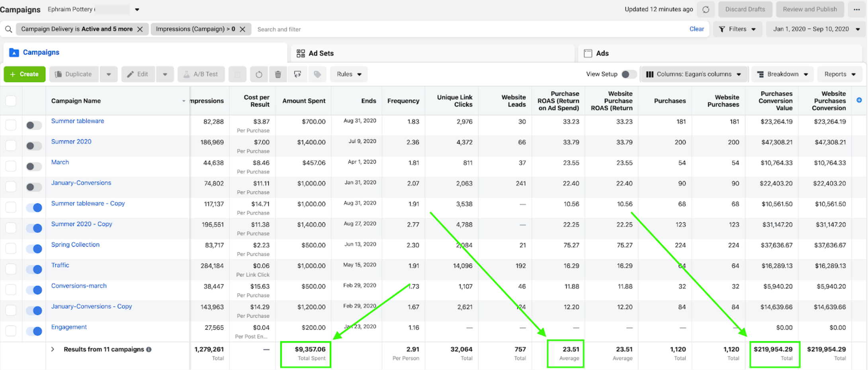Open the January-Conversions campaign link
The height and width of the screenshot is (370, 868).
(x=81, y=183)
